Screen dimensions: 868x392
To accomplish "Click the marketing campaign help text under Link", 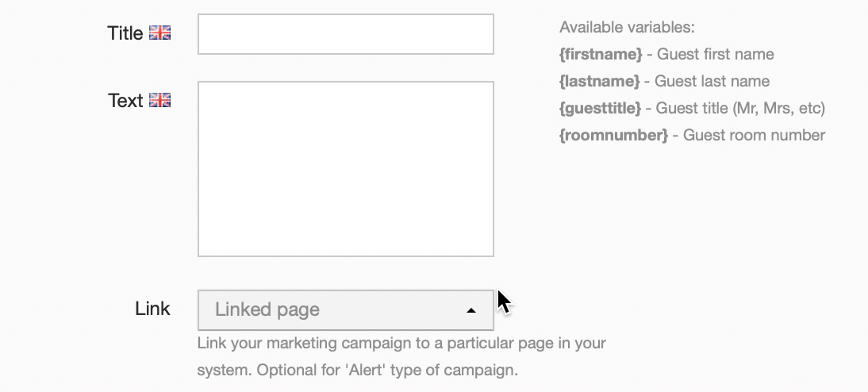I will coord(401,356).
